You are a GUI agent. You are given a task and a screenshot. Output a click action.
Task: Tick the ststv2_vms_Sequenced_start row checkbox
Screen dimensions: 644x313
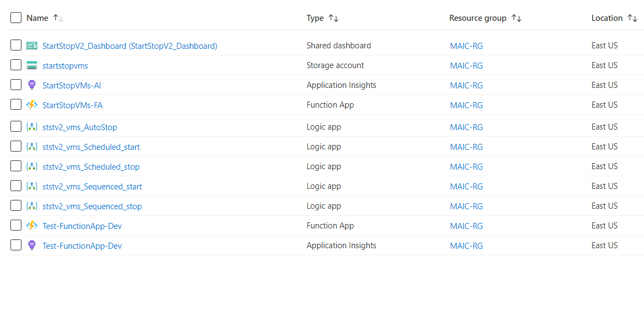tap(16, 186)
